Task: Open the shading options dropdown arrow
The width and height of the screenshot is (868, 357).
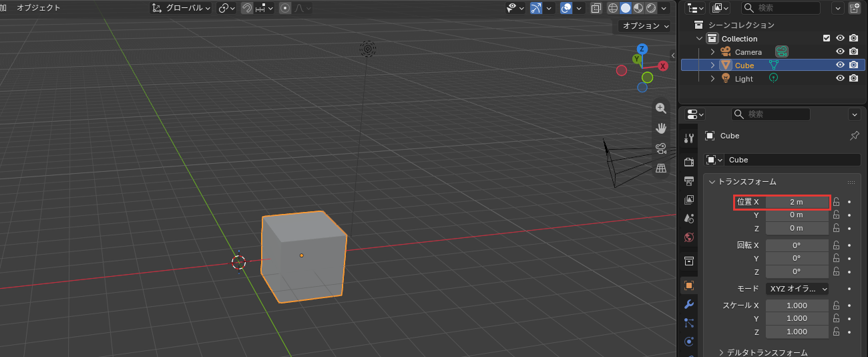Action: 664,8
